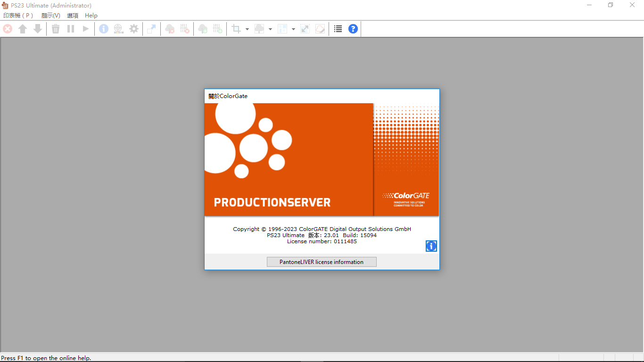Select the crop tool icon
644x362 pixels.
click(x=236, y=29)
